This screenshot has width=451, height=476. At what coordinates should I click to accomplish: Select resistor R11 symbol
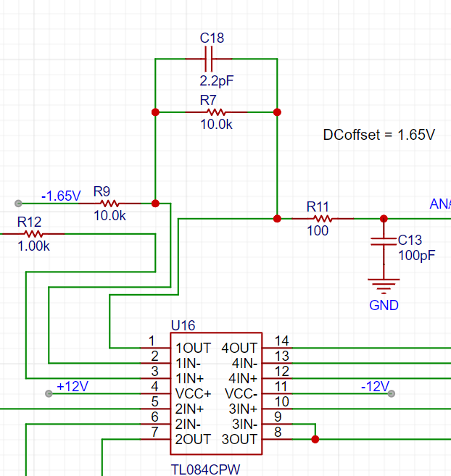(323, 219)
